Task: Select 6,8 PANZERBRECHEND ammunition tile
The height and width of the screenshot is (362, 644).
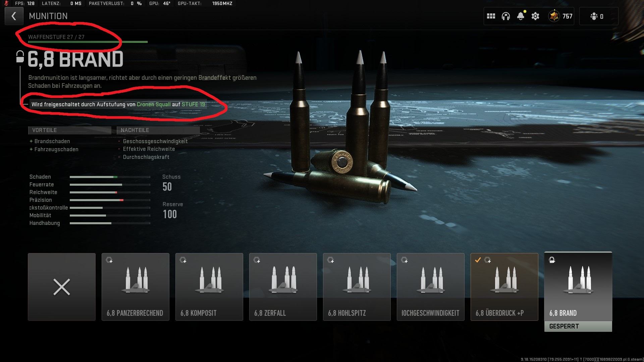Action: [136, 287]
